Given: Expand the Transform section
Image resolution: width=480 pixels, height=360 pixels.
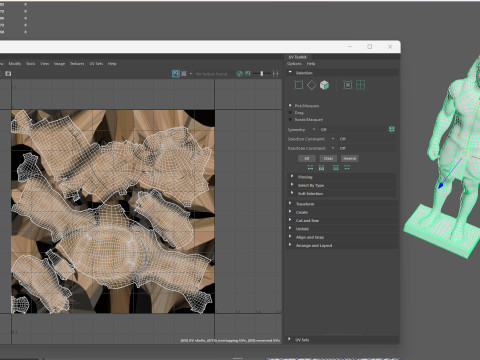Looking at the screenshot, I should click(x=342, y=204).
